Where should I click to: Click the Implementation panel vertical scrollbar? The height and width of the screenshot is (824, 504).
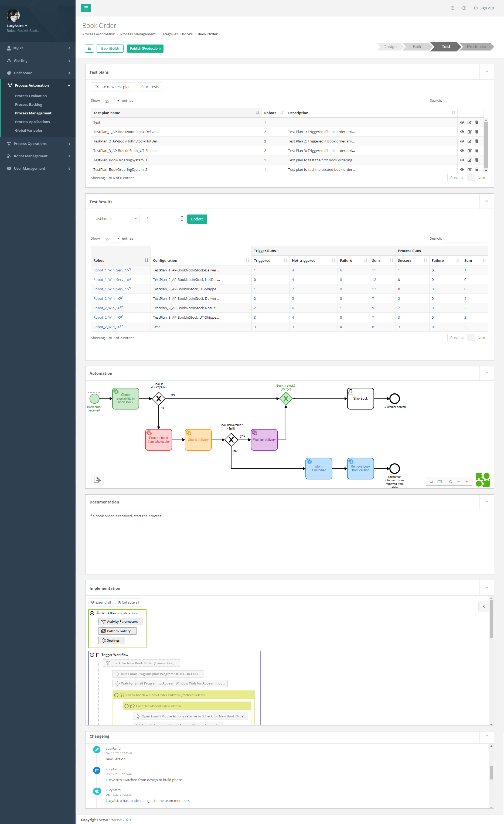coord(491,619)
